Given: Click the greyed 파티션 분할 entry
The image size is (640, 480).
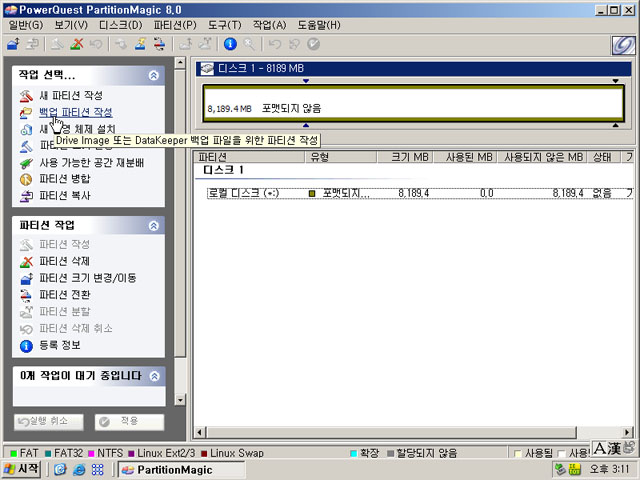Looking at the screenshot, I should (64, 312).
